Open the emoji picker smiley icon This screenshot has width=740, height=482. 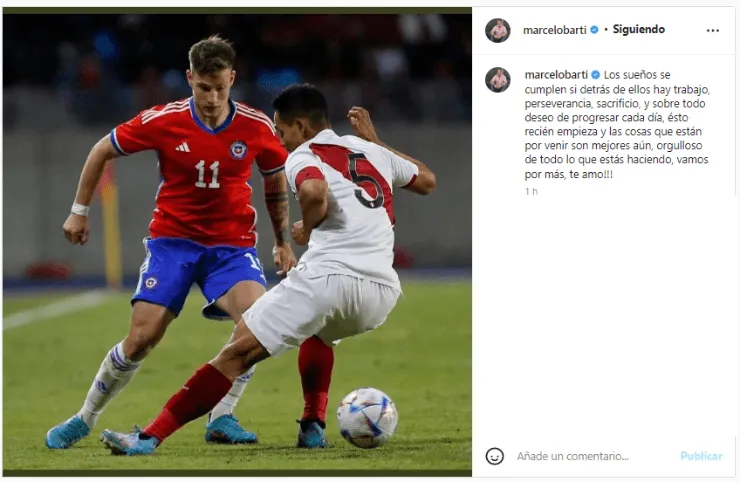tap(494, 456)
